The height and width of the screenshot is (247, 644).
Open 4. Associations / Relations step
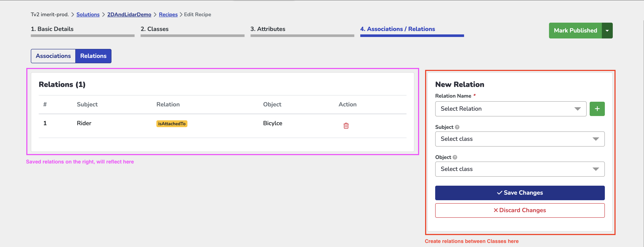[397, 29]
